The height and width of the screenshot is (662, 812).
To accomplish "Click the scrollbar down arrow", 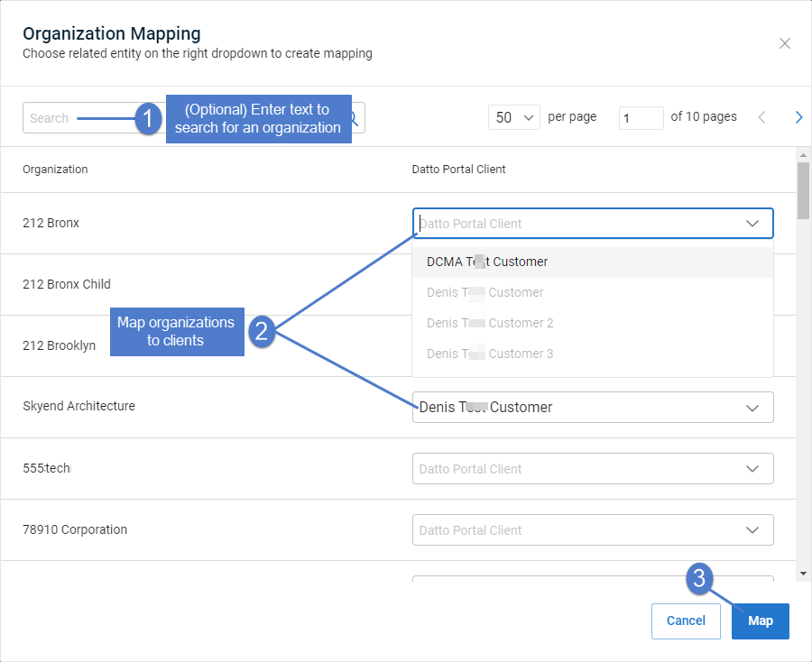I will click(x=803, y=574).
